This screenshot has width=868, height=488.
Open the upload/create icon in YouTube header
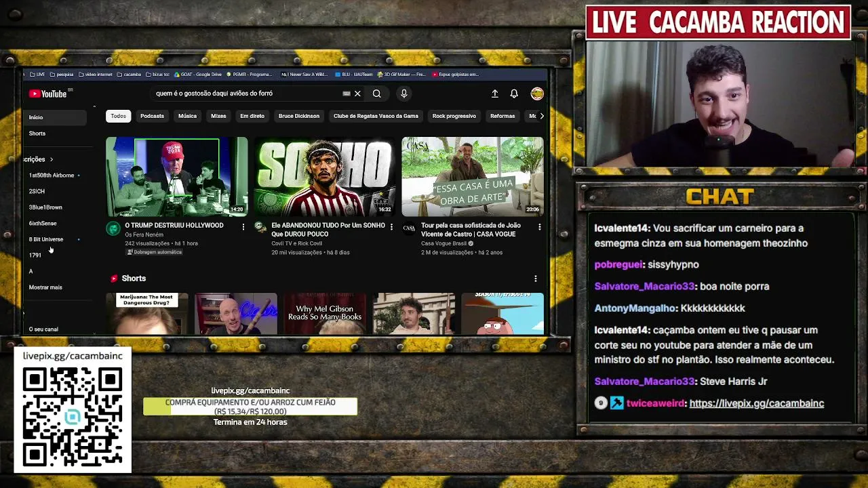click(x=494, y=94)
